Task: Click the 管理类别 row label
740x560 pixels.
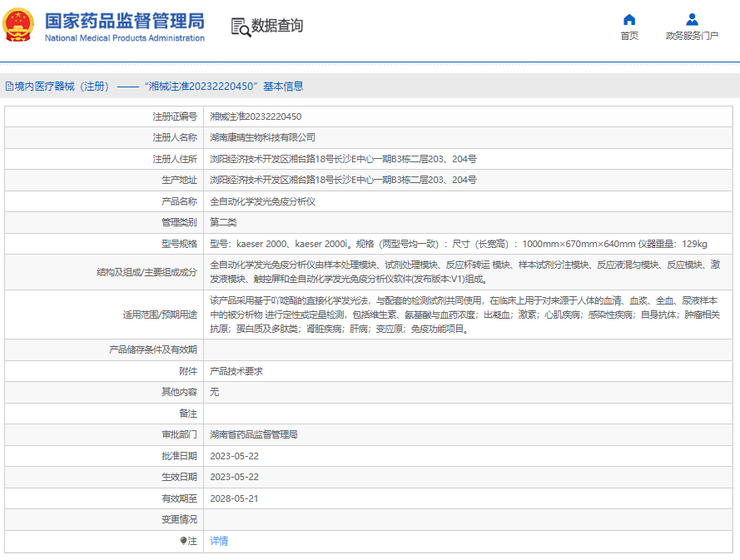Action: pyautogui.click(x=179, y=222)
